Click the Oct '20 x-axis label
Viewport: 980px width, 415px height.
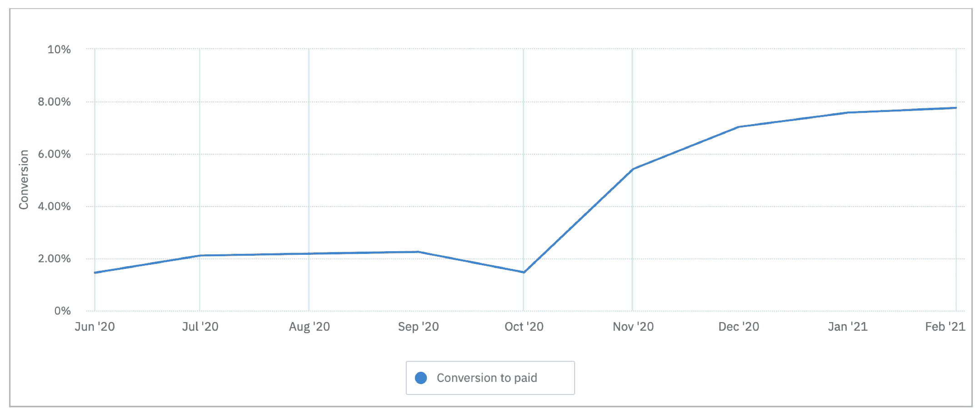pos(524,326)
